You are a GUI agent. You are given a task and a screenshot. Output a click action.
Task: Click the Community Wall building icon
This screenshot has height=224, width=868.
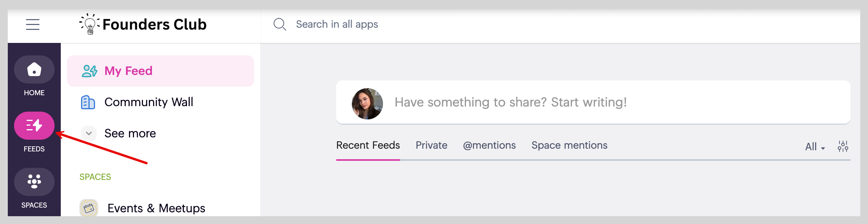[x=88, y=102]
